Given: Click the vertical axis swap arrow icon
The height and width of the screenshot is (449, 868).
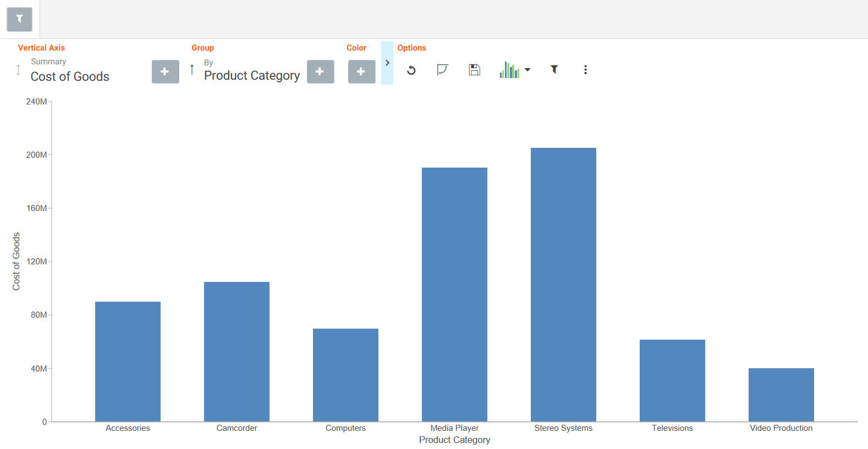Looking at the screenshot, I should click(18, 70).
